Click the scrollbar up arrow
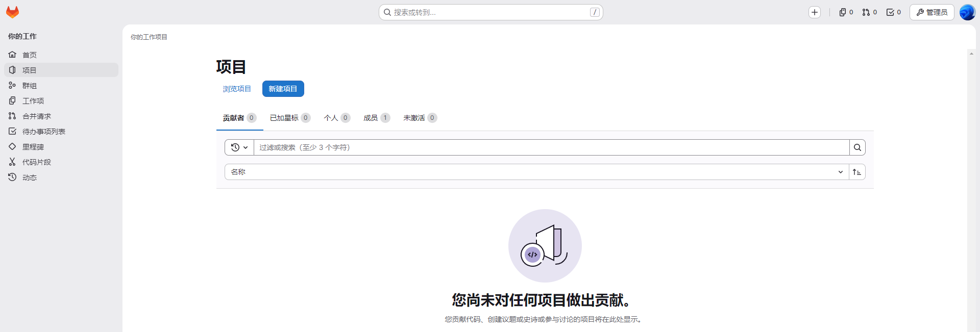 click(971, 53)
